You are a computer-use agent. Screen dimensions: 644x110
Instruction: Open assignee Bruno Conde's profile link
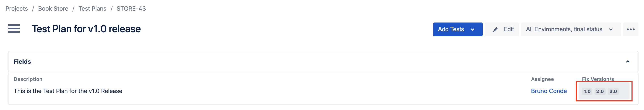pos(548,91)
